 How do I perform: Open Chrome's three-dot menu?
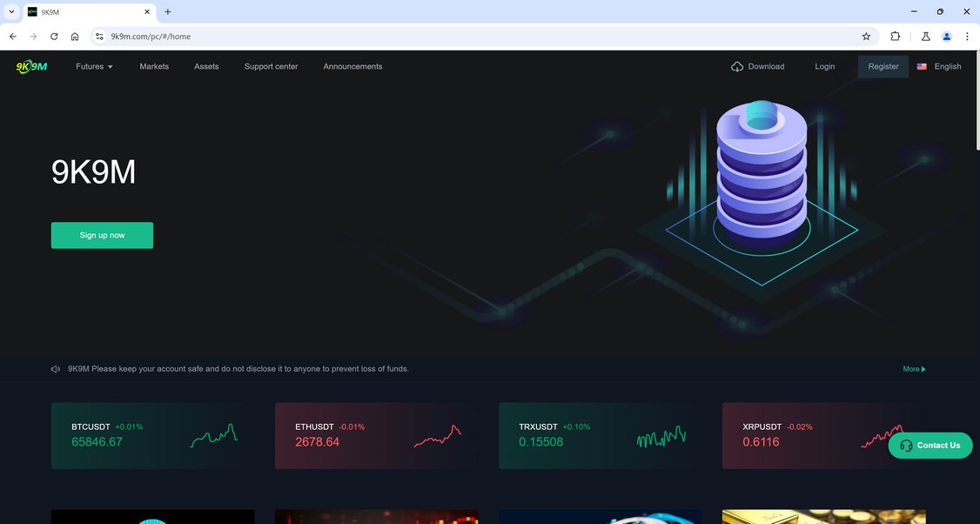(967, 37)
